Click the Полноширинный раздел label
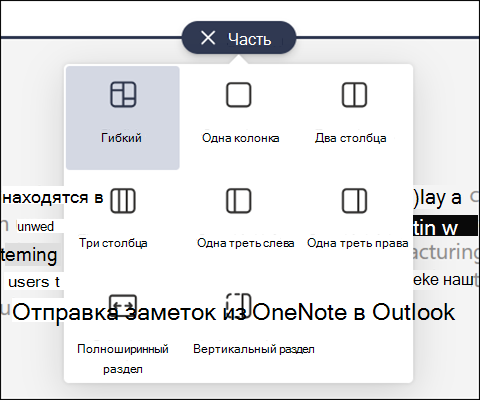The height and width of the screenshot is (400, 480). point(123,359)
